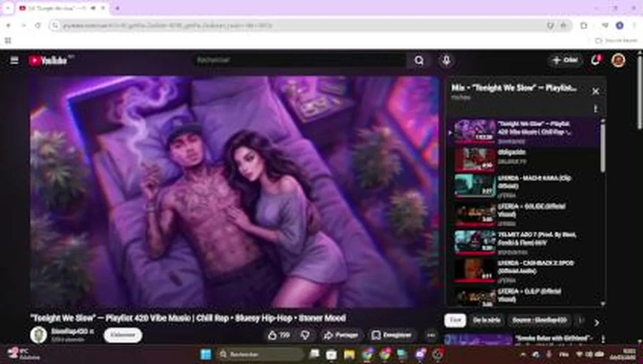Play SFERA SOLIDE Official Visual in mix
The image size is (643, 364).
tap(523, 214)
